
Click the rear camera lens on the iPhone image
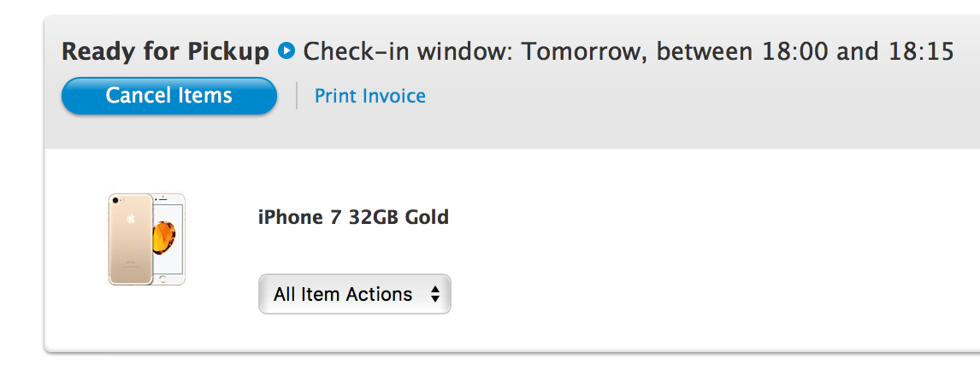pyautogui.click(x=115, y=201)
